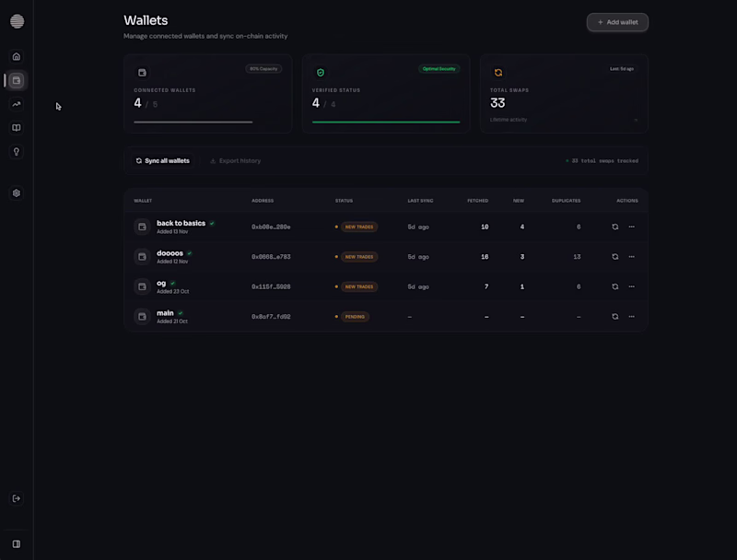Open more actions for og wallet

point(632,286)
